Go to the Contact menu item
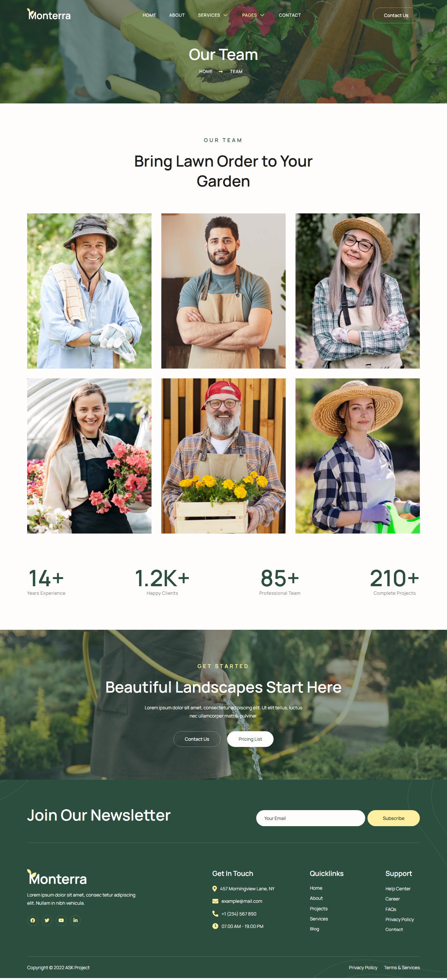Screen dimensions: 447x980 [x=290, y=15]
